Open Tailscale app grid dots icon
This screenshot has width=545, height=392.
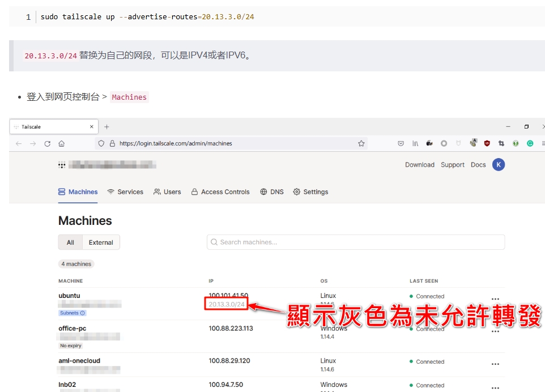pyautogui.click(x=62, y=165)
